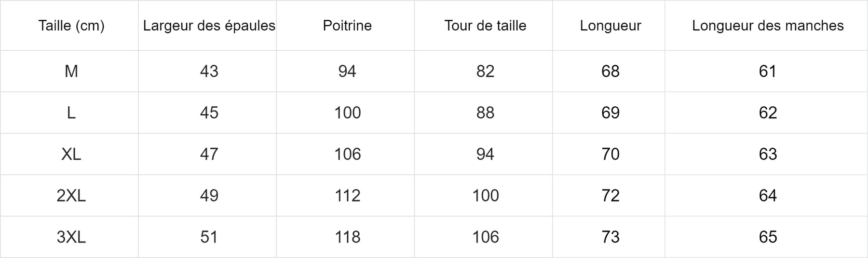868x258 pixels.
Task: Click the "Longueur des manches" header
Action: coord(768,26)
